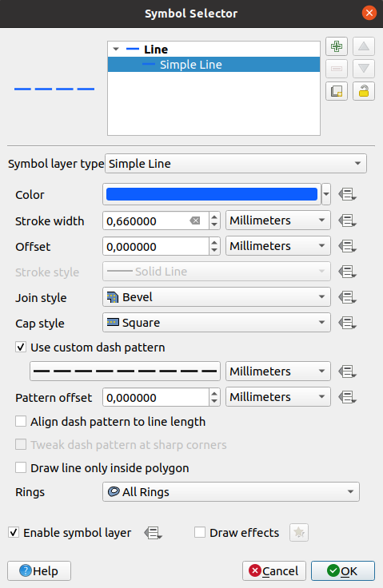
Task: Customize draw effects star button
Action: click(299, 533)
